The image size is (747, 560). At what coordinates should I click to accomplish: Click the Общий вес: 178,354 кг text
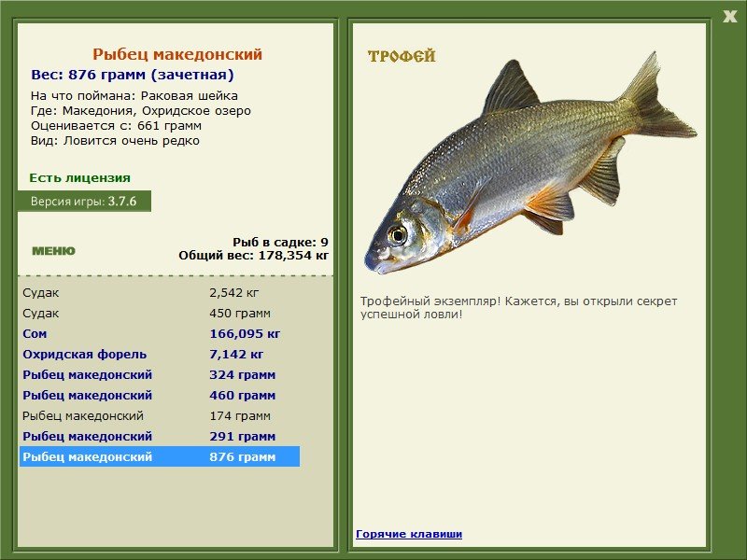click(x=253, y=256)
